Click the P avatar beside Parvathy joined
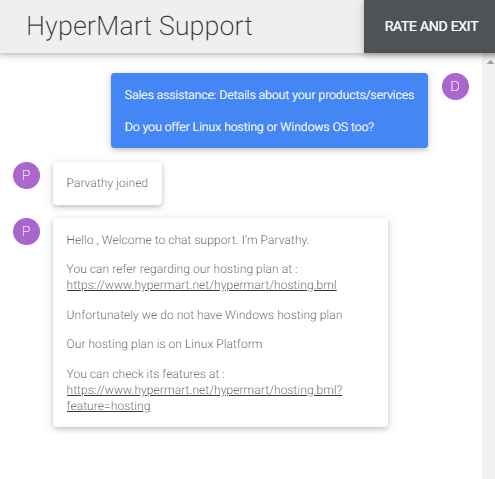The image size is (495, 479). (26, 175)
